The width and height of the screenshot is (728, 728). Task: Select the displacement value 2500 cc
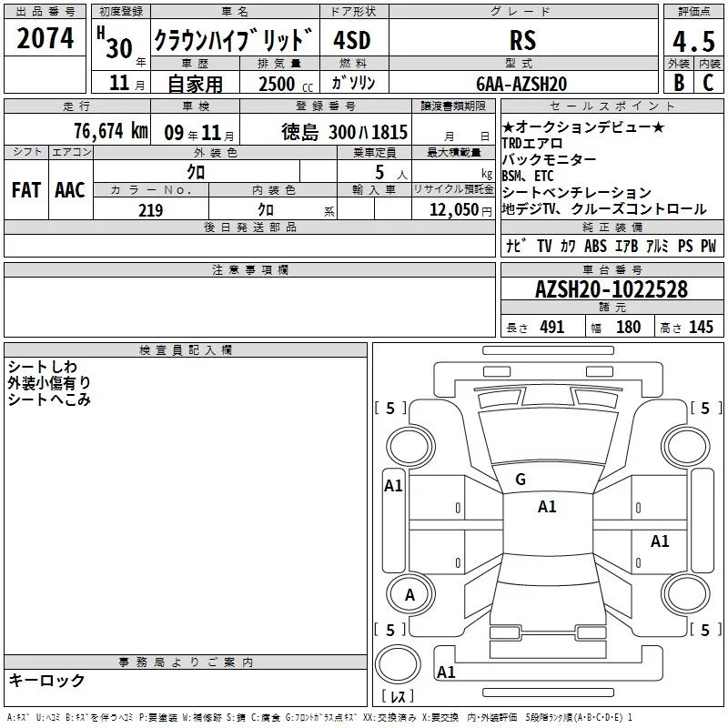pyautogui.click(x=286, y=84)
